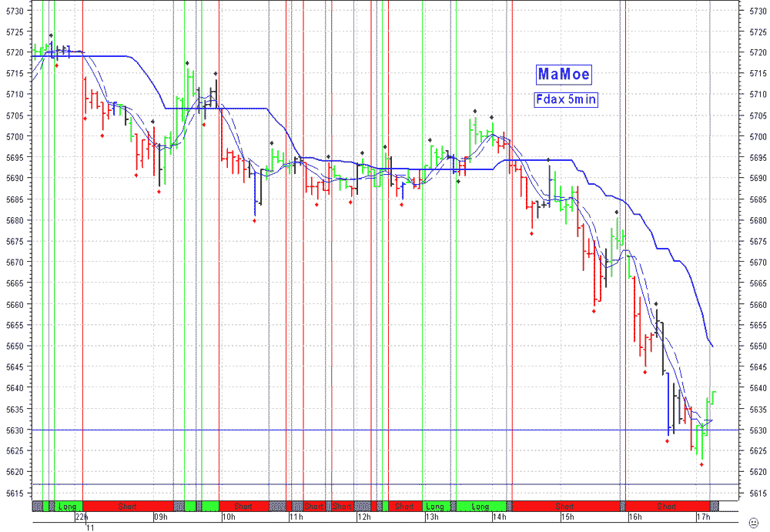Click the Fdax 5min chart label
The height and width of the screenshot is (532, 770).
pyautogui.click(x=564, y=99)
